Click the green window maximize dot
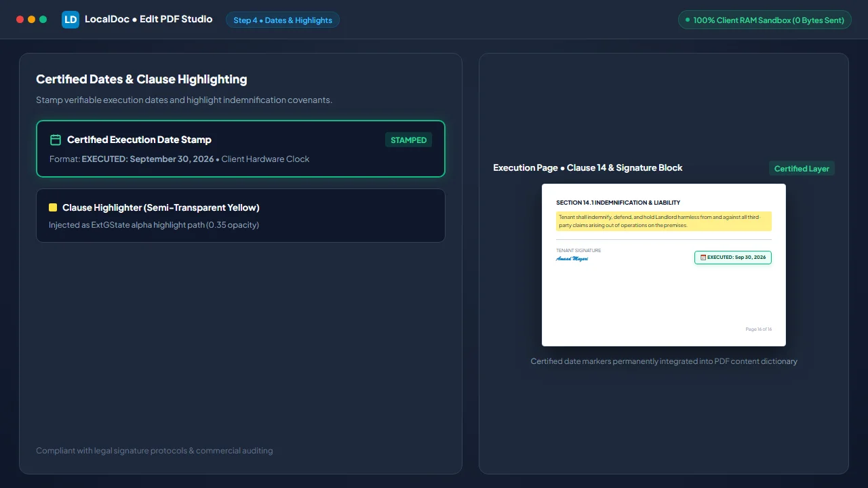Screen dimensions: 868x488 tap(43, 20)
